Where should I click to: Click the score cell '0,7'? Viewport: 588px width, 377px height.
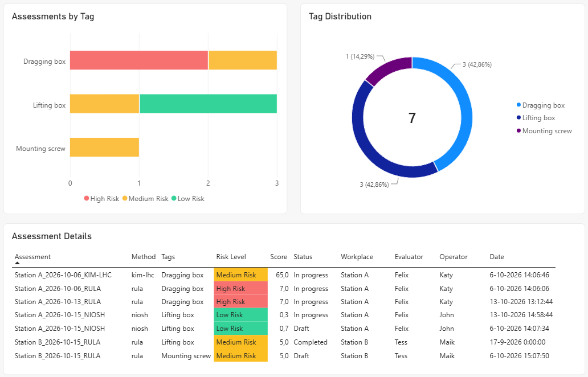(x=284, y=328)
